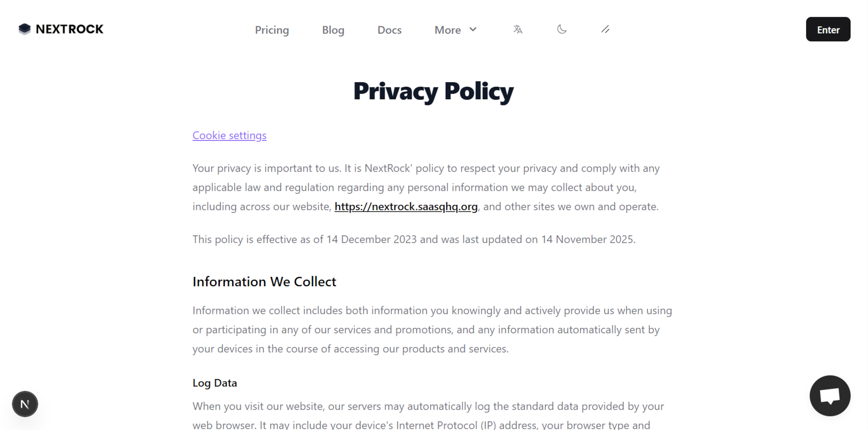Click the NextRock logo icon
The width and height of the screenshot is (868, 430).
point(24,29)
